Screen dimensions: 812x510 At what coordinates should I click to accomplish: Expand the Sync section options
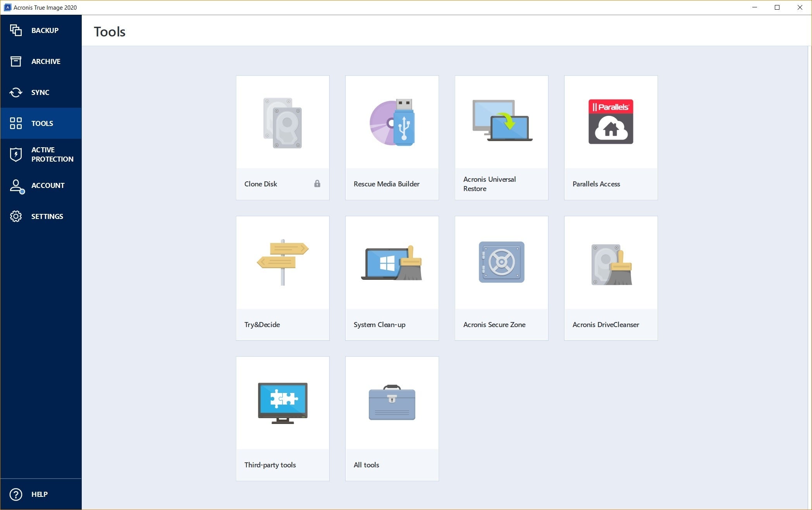pyautogui.click(x=41, y=92)
